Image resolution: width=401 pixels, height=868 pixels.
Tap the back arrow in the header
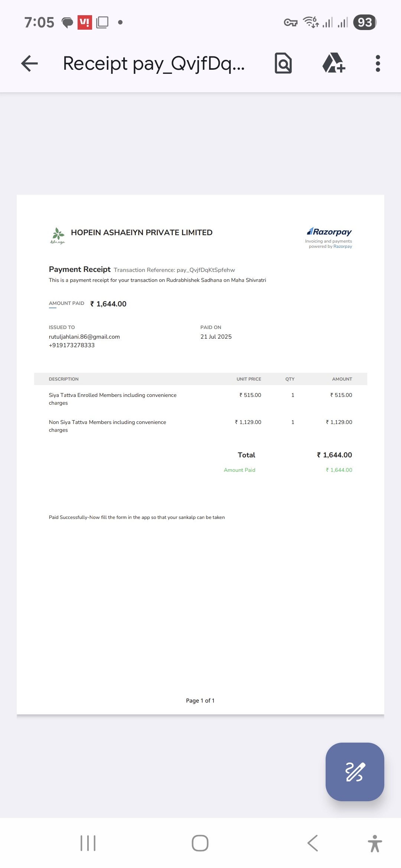[x=30, y=63]
